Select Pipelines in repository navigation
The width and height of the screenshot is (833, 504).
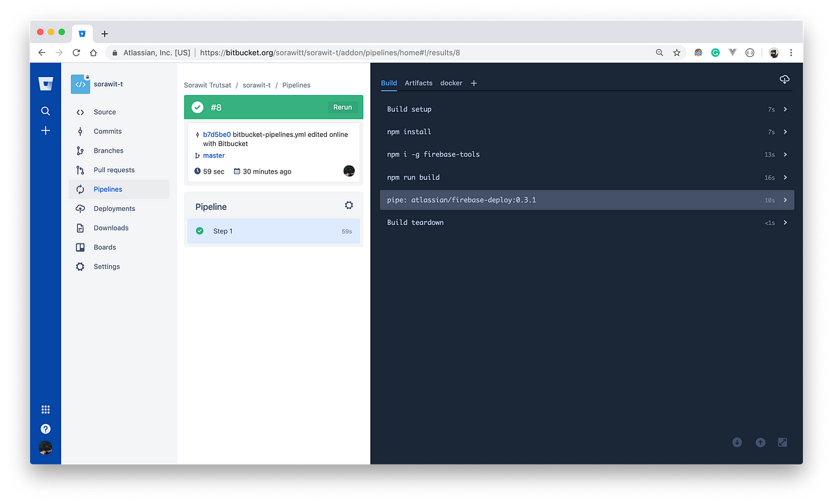pos(119,190)
